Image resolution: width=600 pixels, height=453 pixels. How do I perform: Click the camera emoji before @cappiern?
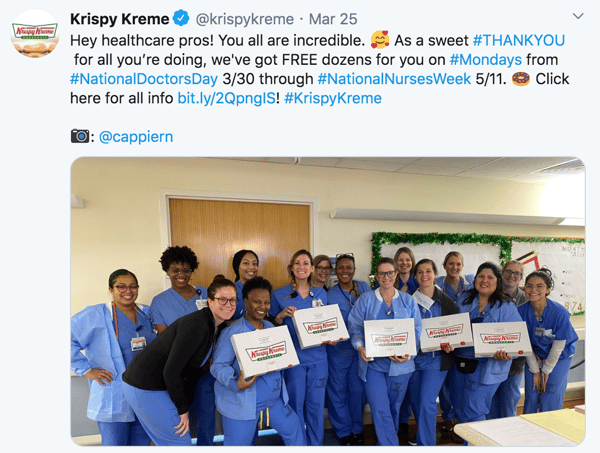click(x=80, y=136)
